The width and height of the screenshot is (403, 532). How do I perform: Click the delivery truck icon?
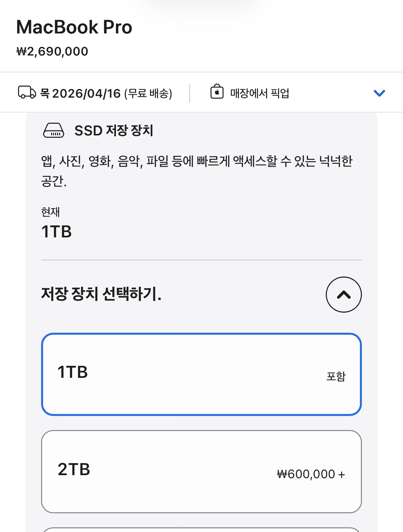pos(27,93)
